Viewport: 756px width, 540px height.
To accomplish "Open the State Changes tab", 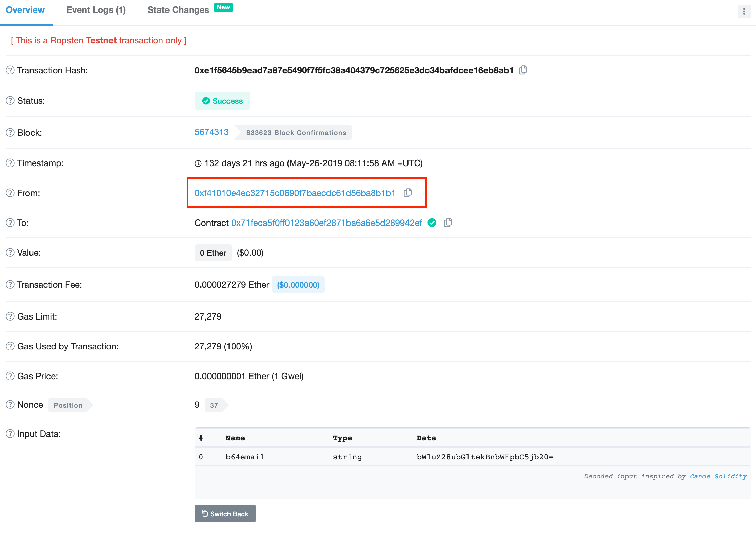I will (x=178, y=10).
